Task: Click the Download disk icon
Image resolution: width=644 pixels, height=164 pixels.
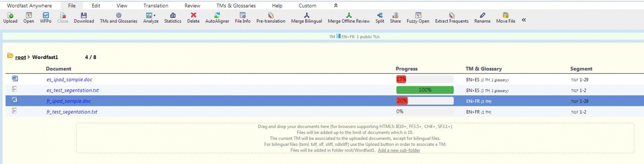Action: point(84,15)
